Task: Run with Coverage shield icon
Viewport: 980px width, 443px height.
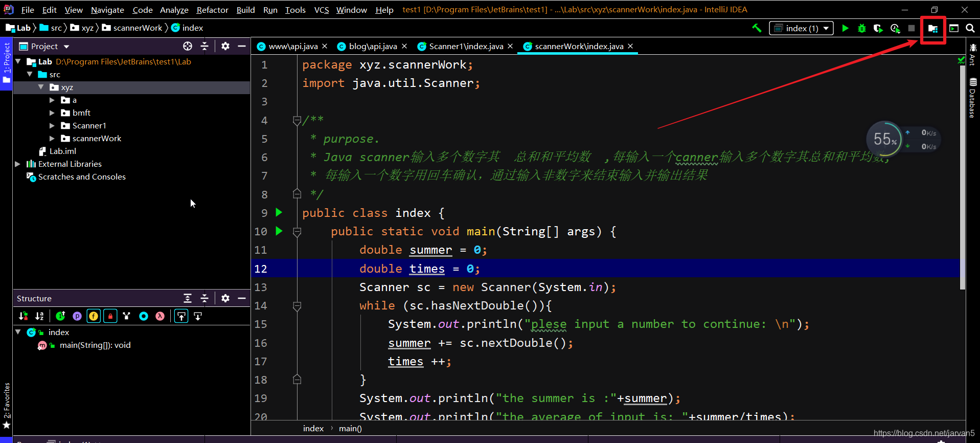Action: (x=878, y=28)
